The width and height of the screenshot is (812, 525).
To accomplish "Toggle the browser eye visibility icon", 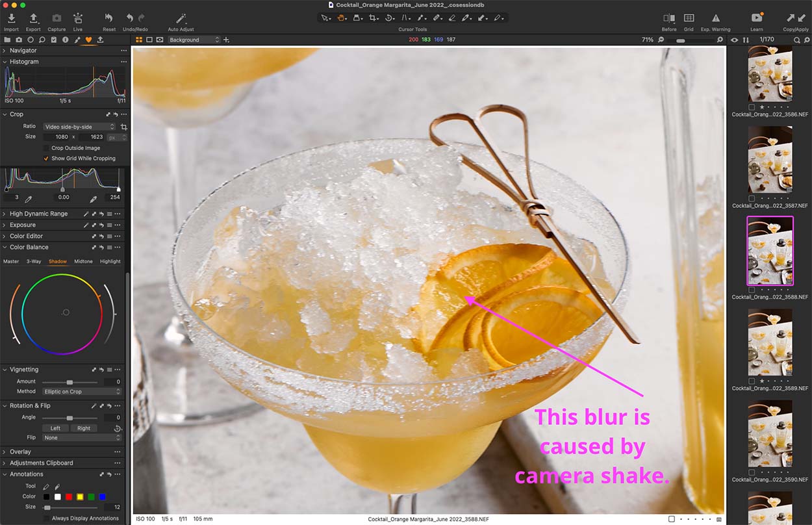I will pyautogui.click(x=735, y=40).
